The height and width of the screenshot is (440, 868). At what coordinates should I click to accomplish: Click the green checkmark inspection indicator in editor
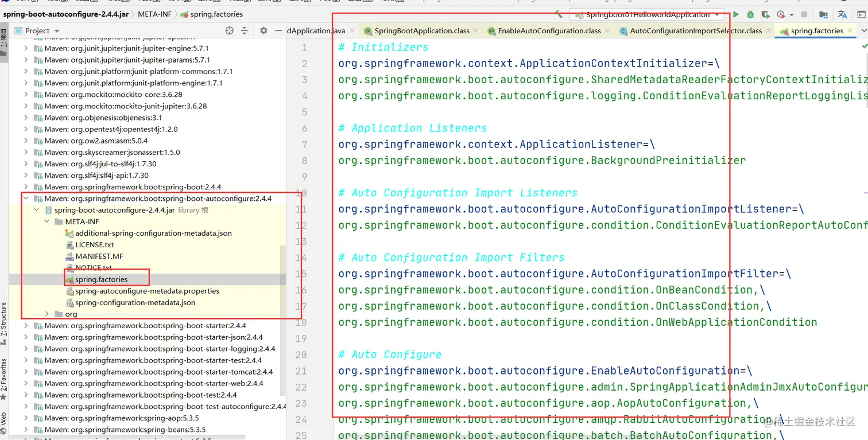[865, 46]
